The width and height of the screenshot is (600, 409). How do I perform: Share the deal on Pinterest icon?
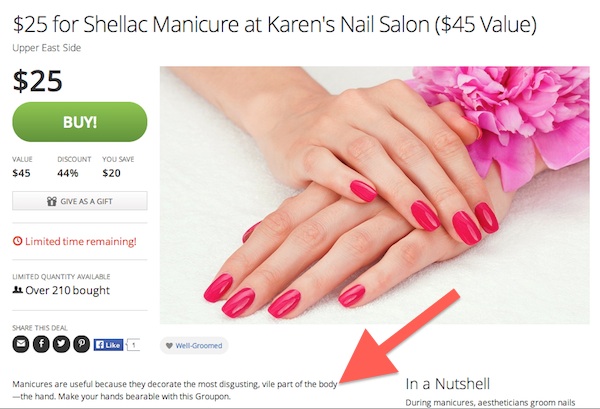click(82, 344)
